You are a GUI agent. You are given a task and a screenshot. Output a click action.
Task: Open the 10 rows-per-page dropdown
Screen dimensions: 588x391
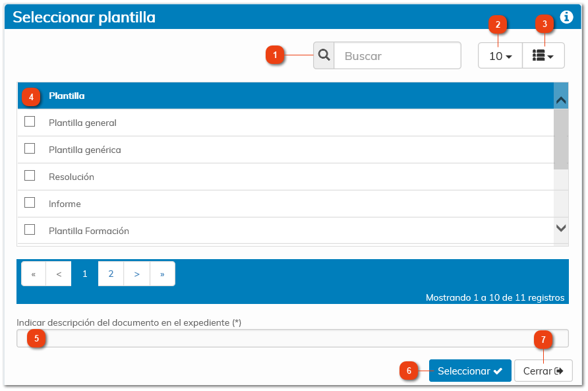(500, 56)
